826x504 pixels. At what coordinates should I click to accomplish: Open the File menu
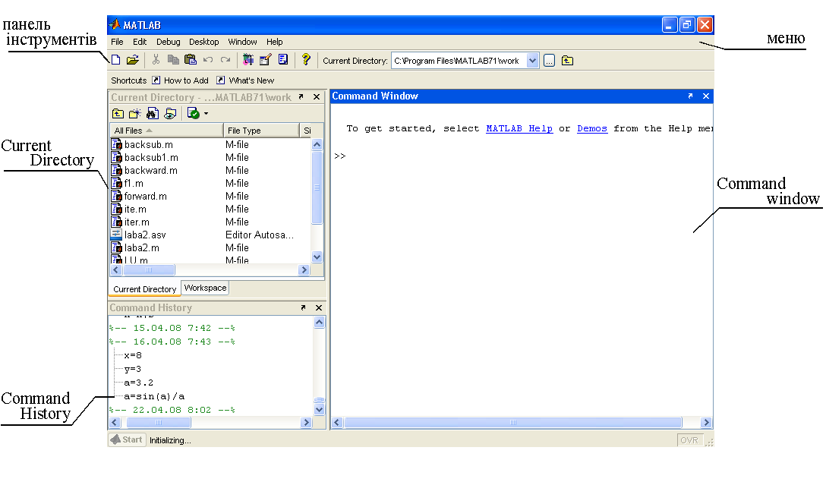point(117,42)
